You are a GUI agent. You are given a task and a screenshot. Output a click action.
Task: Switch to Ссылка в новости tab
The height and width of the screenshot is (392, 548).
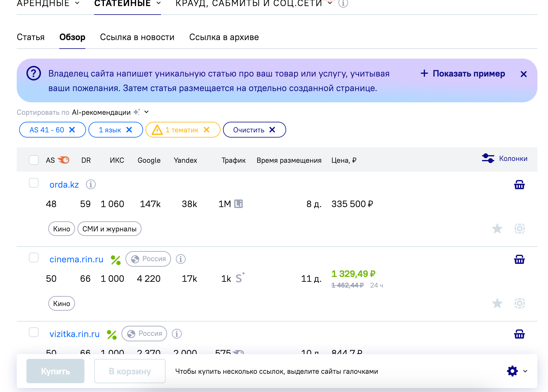coord(137,37)
